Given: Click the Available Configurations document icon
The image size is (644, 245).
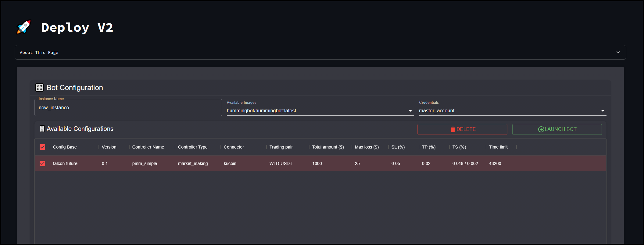Looking at the screenshot, I should pyautogui.click(x=42, y=129).
